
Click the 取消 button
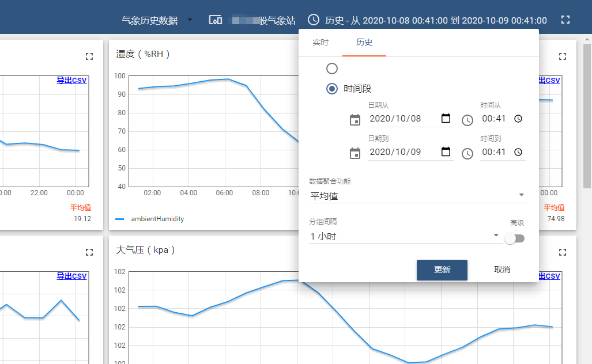tap(502, 270)
